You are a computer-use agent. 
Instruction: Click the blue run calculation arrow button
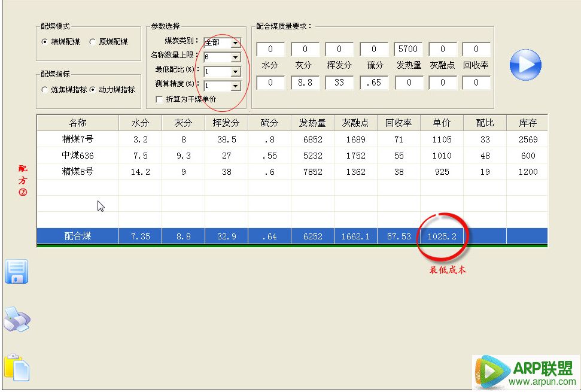(525, 65)
